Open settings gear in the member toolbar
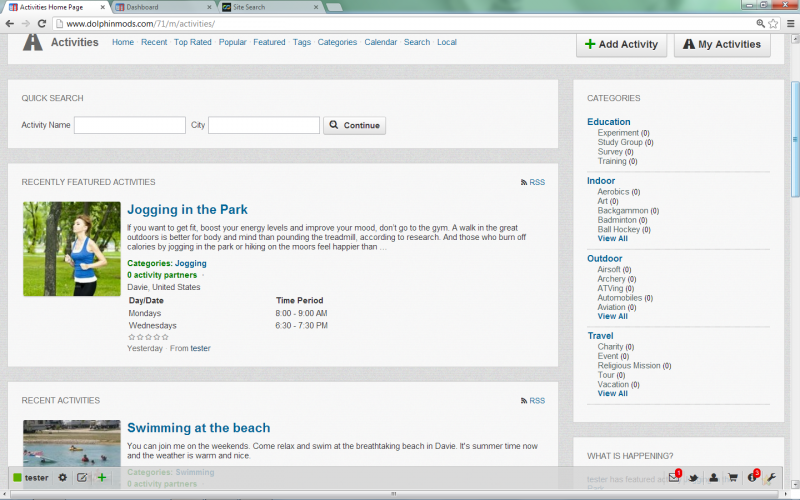Viewport: 800px width, 500px height. (x=62, y=478)
